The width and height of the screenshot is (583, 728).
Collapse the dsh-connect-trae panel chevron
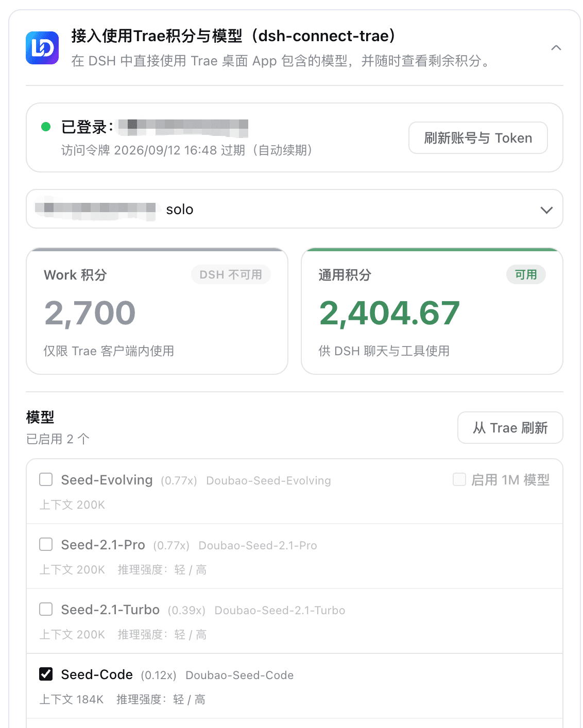pos(556,48)
